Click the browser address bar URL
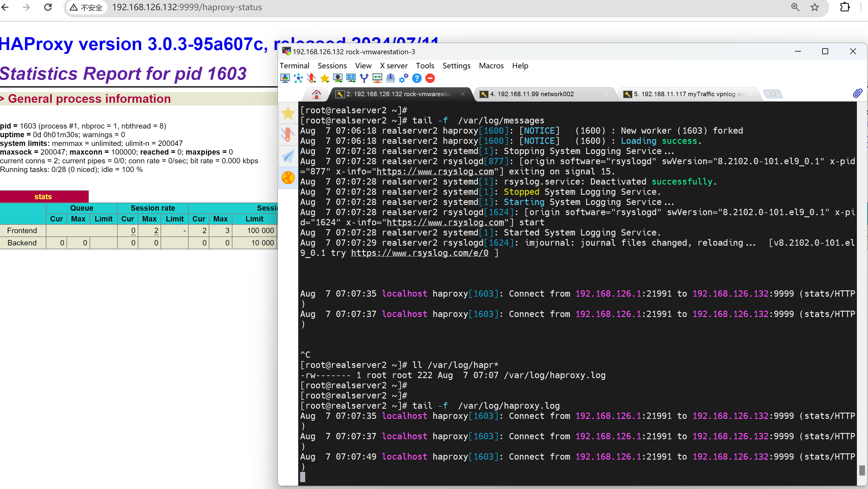 pyautogui.click(x=187, y=7)
